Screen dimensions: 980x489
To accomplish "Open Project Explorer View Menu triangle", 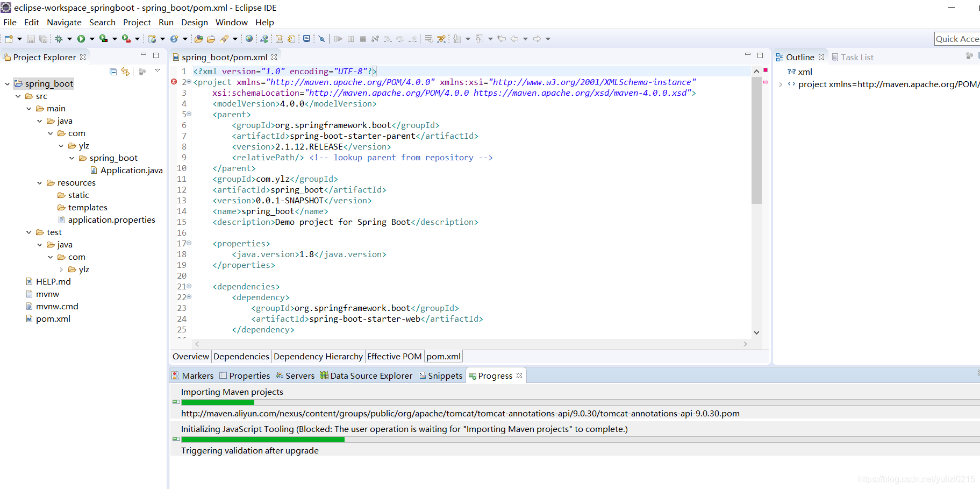I will coord(158,70).
